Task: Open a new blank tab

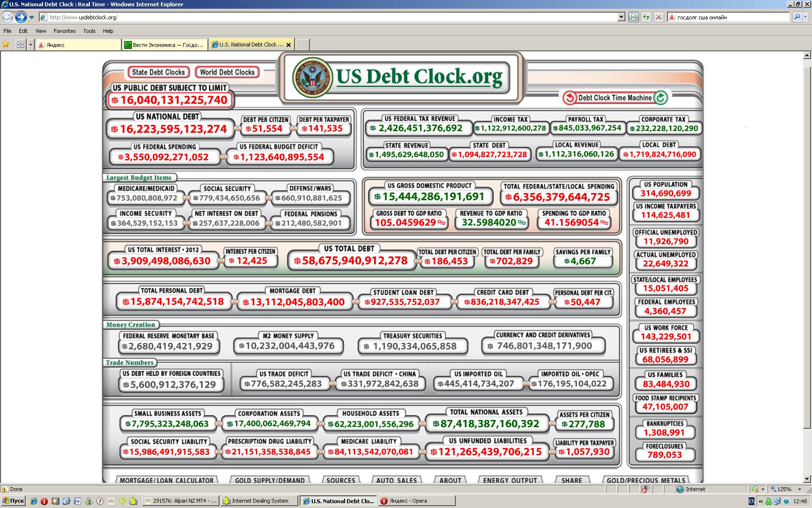Action: 302,45
